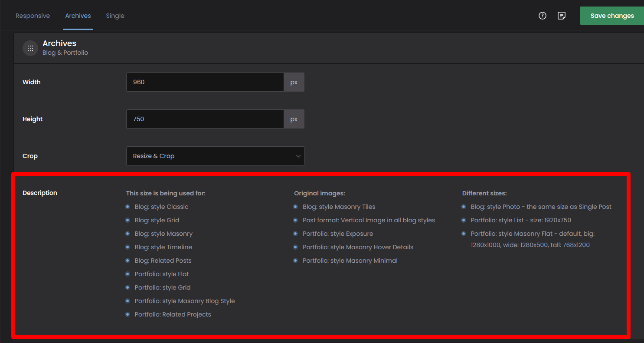Click the Height label
Screen dimensions: 644x343
click(x=33, y=119)
